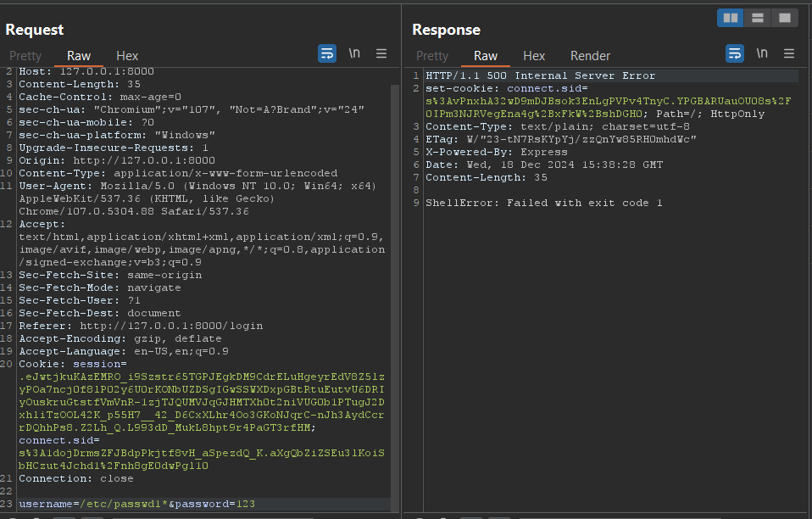This screenshot has width=812, height=519.
Task: Switch to combined tabbed layout icon
Action: coord(784,18)
